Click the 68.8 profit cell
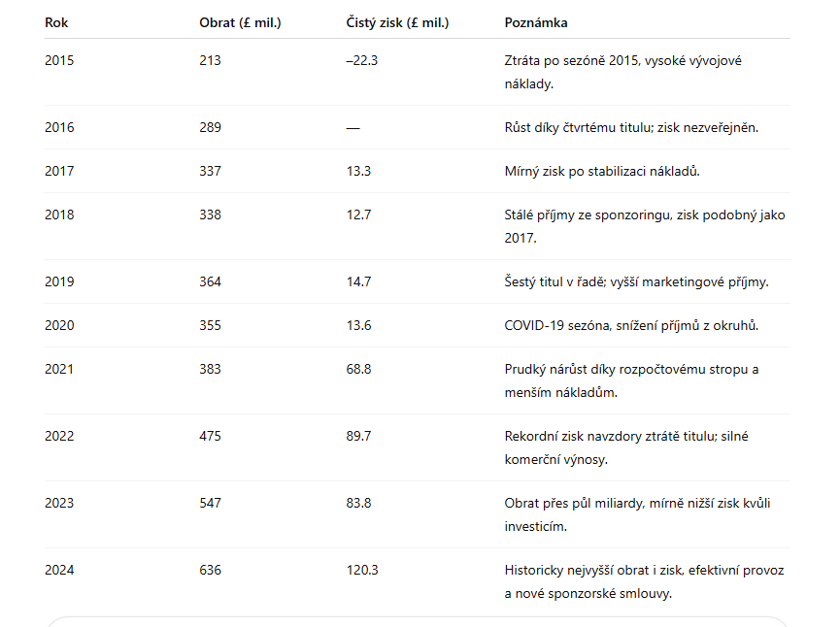The image size is (840, 627). 358,369
